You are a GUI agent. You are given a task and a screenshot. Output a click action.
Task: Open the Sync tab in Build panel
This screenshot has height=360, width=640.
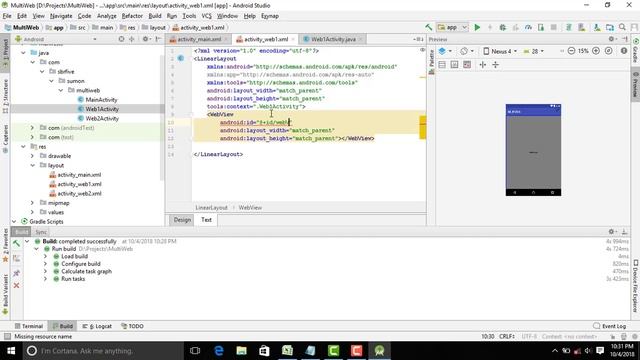click(x=41, y=232)
